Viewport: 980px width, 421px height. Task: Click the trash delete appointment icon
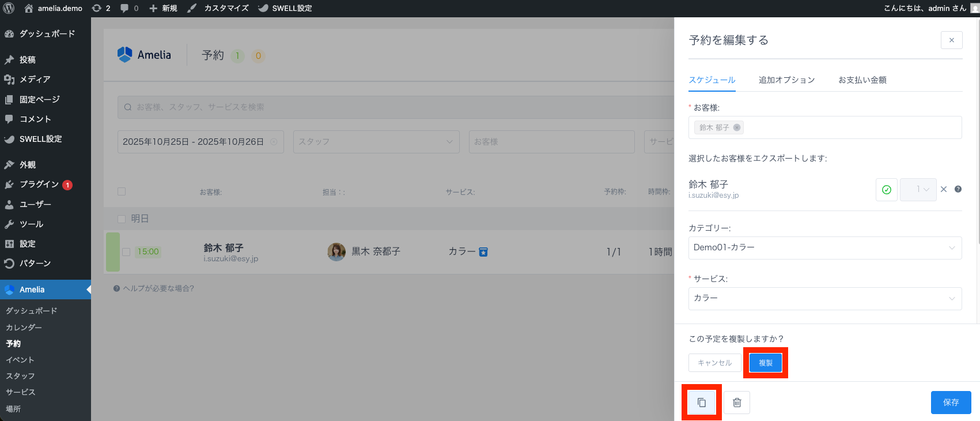737,403
